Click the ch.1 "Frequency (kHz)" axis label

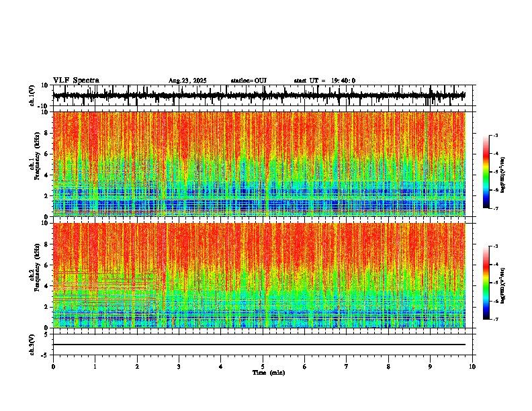pyautogui.click(x=37, y=156)
